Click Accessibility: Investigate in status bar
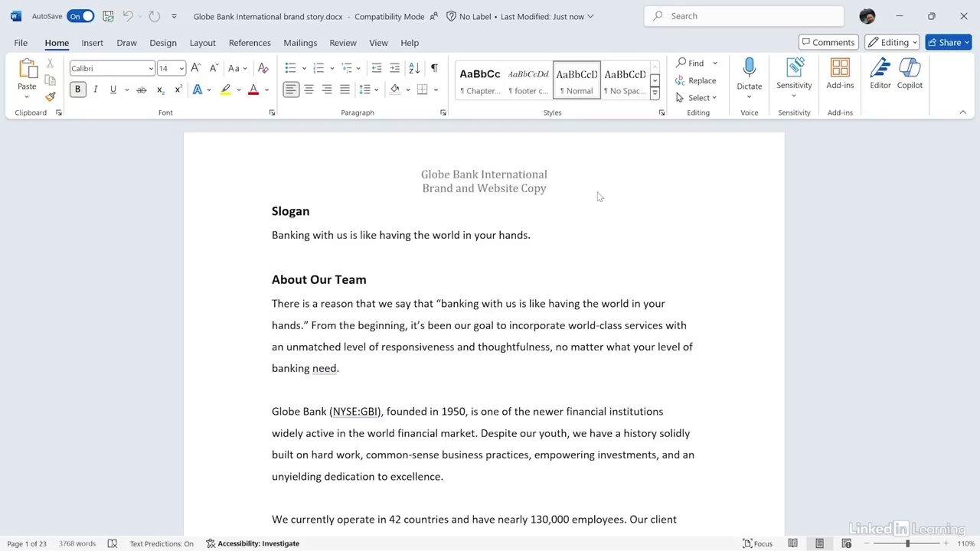This screenshot has width=980, height=551. [253, 543]
